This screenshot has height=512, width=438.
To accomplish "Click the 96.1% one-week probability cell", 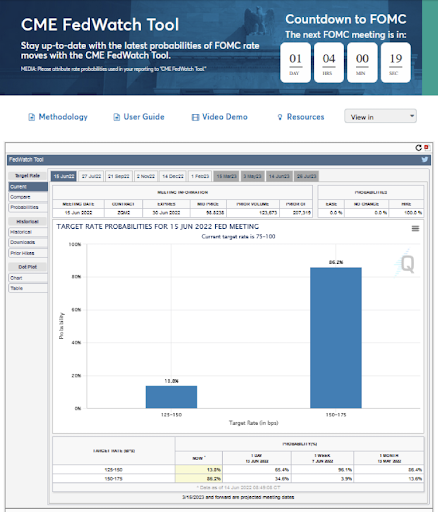I will click(323, 469).
